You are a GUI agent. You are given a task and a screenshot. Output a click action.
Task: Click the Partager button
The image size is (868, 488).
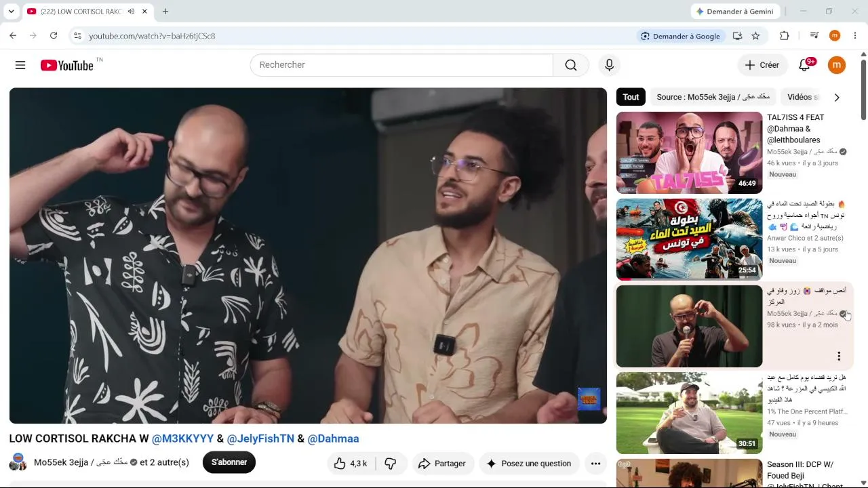click(x=442, y=464)
